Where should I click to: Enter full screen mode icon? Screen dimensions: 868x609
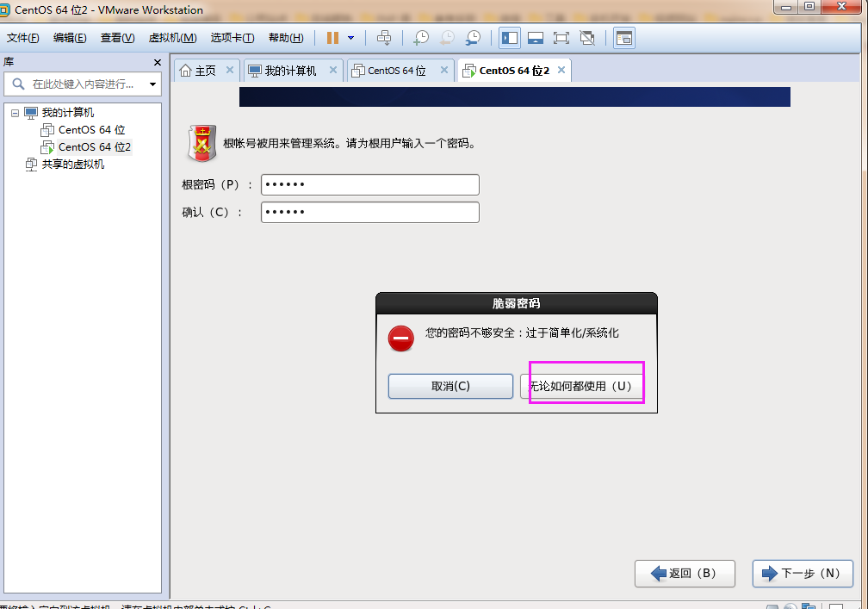click(x=561, y=38)
